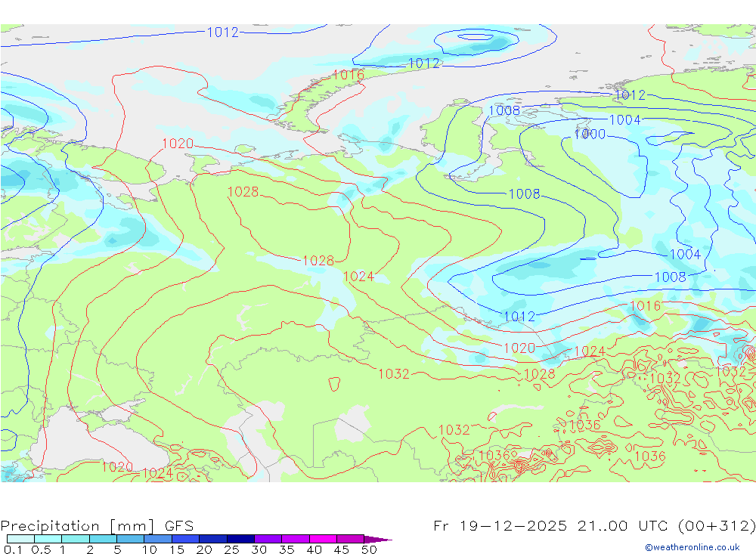Click the legend value 35
756x554 pixels.
tap(287, 549)
